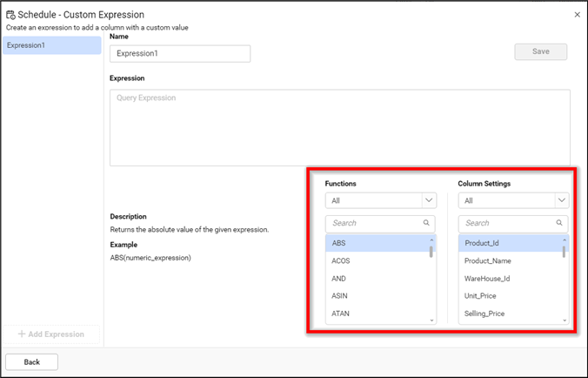The height and width of the screenshot is (378, 588).
Task: Select the Product_Id column
Action: [509, 244]
